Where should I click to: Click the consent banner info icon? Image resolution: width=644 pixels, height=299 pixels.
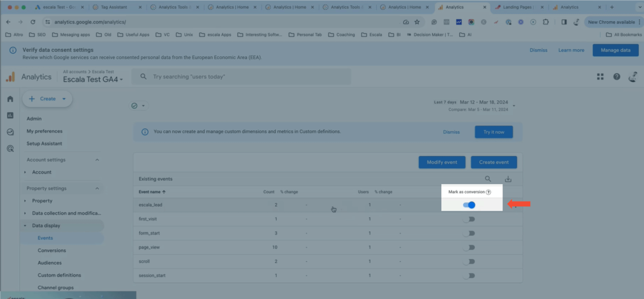point(13,50)
